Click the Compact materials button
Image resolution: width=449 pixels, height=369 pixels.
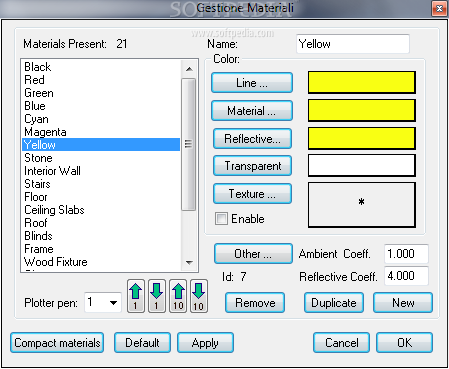[57, 343]
